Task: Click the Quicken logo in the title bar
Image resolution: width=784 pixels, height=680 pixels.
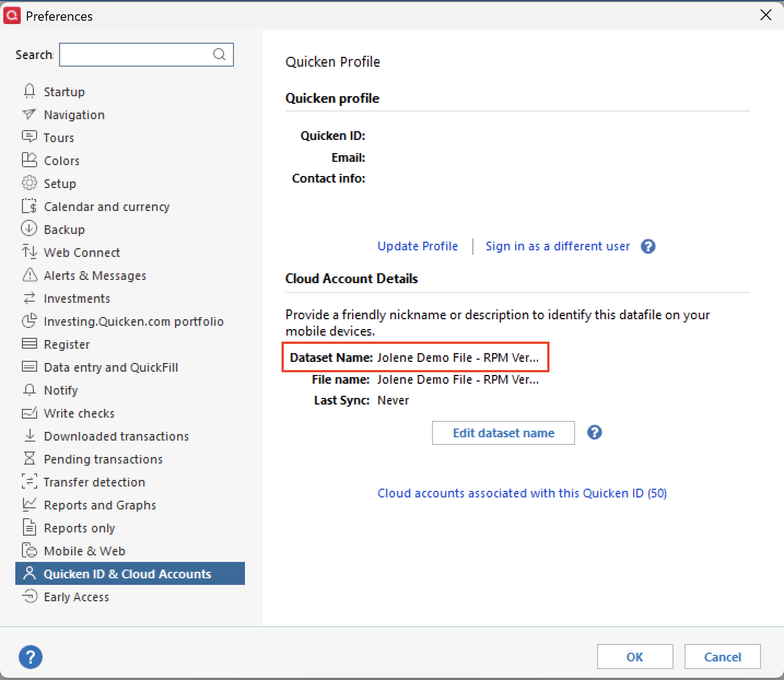Action: [x=11, y=15]
